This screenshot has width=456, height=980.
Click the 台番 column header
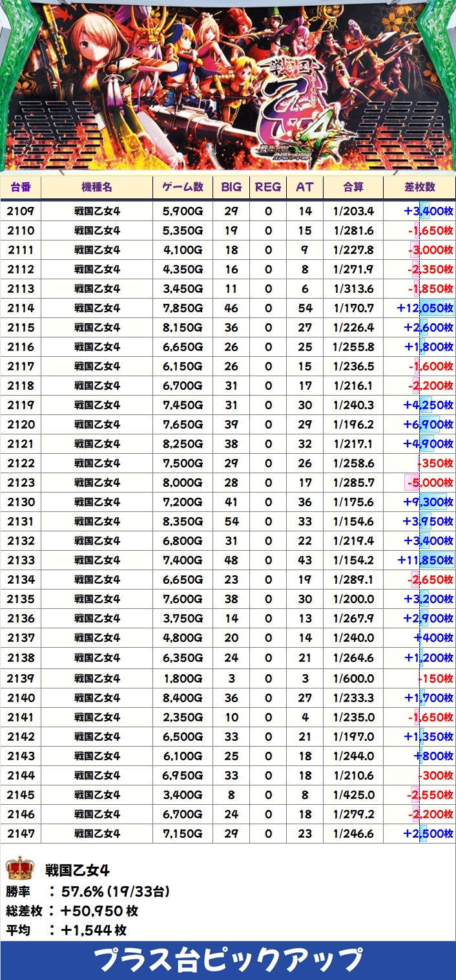[x=21, y=187]
